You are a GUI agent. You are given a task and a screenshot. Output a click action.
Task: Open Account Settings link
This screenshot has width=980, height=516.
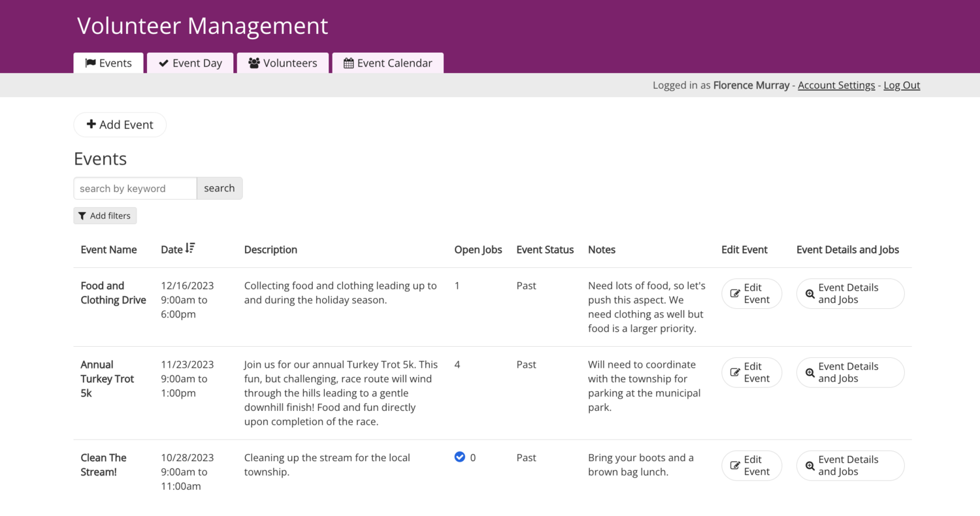point(836,86)
